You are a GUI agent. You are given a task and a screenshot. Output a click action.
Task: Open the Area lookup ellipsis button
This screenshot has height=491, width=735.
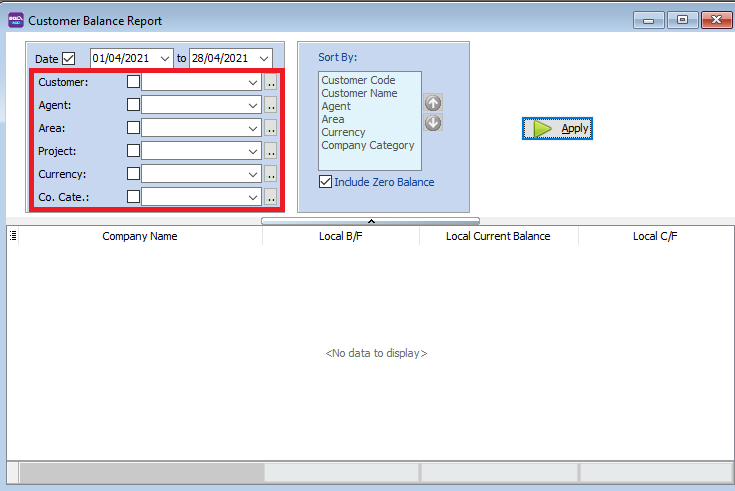[270, 128]
